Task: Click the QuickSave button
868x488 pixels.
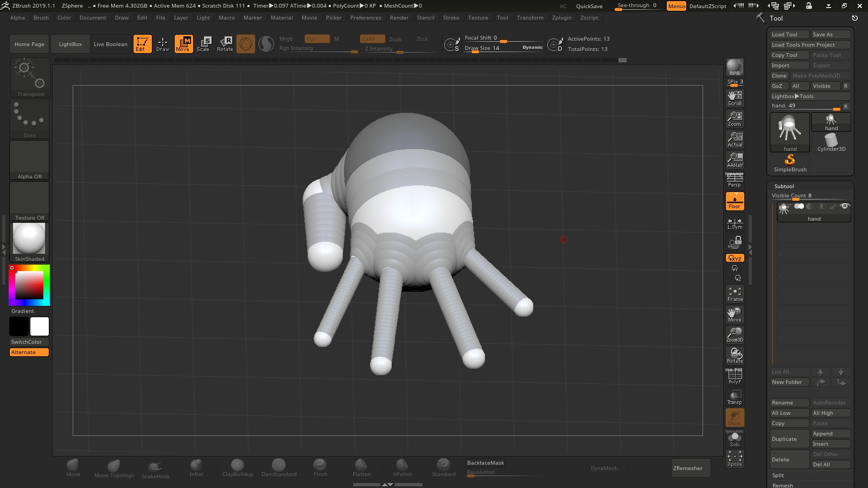Action: (589, 6)
